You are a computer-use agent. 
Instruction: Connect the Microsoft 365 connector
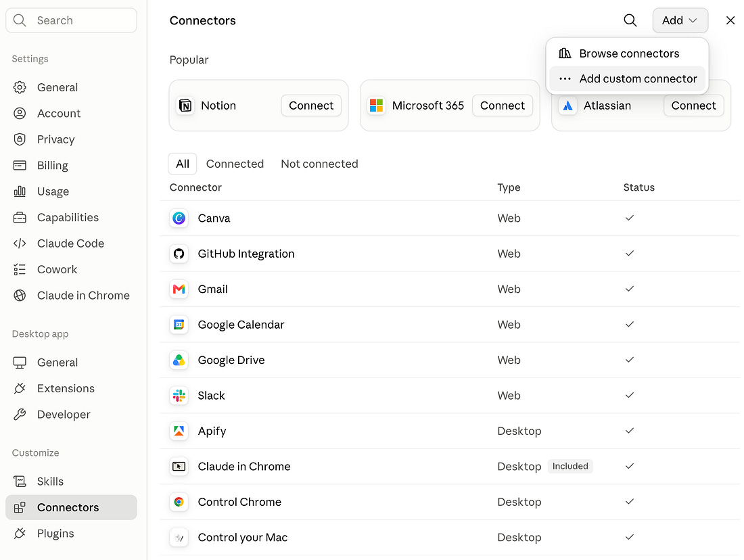pos(503,106)
